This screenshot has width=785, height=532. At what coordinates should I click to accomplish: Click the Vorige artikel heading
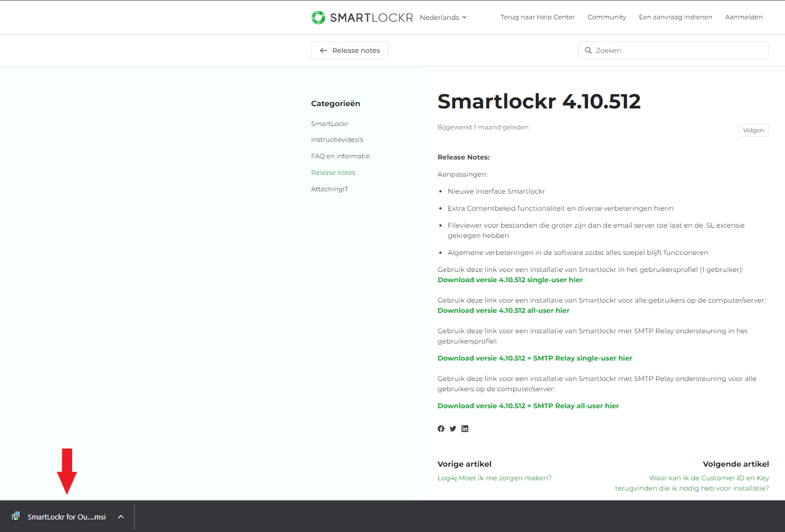click(464, 464)
